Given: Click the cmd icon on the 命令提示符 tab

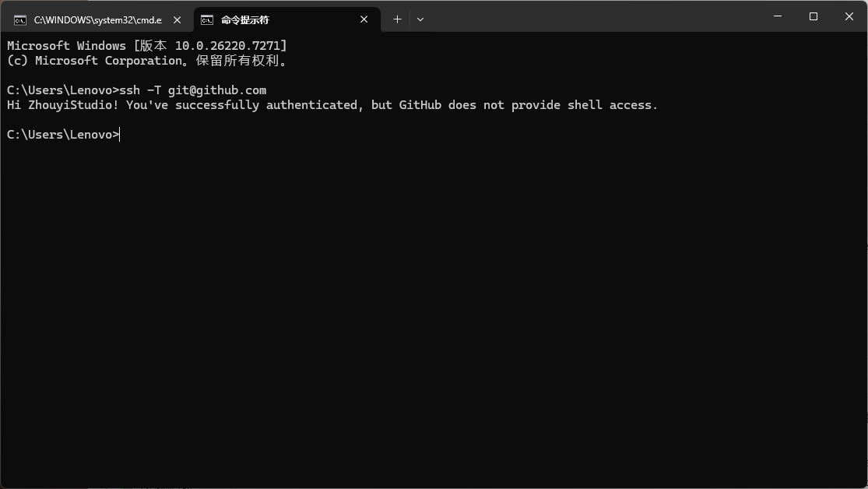Looking at the screenshot, I should pyautogui.click(x=208, y=19).
